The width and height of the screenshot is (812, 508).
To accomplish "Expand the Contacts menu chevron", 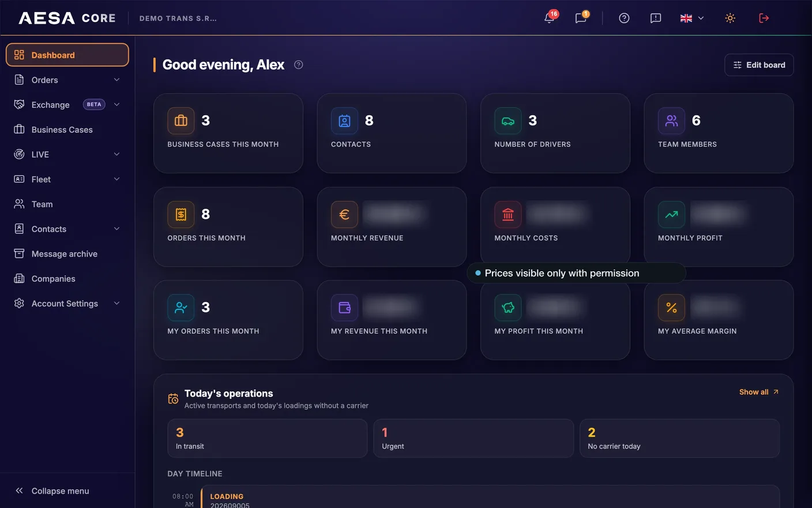I will click(116, 229).
